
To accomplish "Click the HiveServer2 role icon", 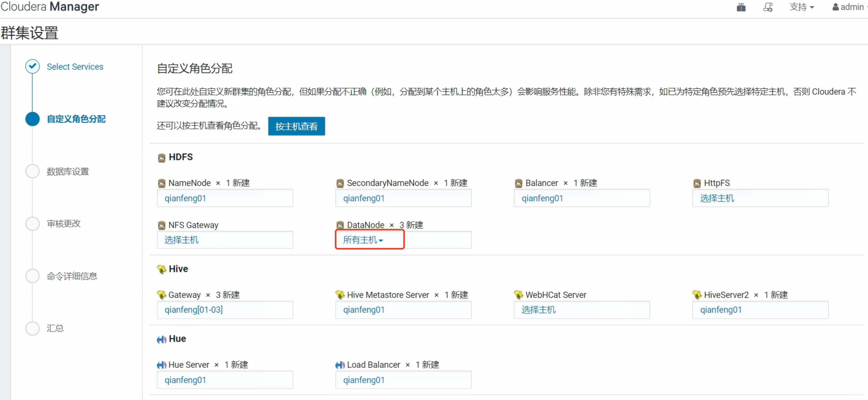I will [x=697, y=295].
